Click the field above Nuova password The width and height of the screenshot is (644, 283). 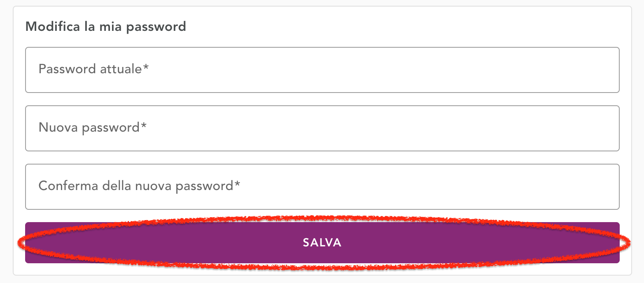[322, 70]
